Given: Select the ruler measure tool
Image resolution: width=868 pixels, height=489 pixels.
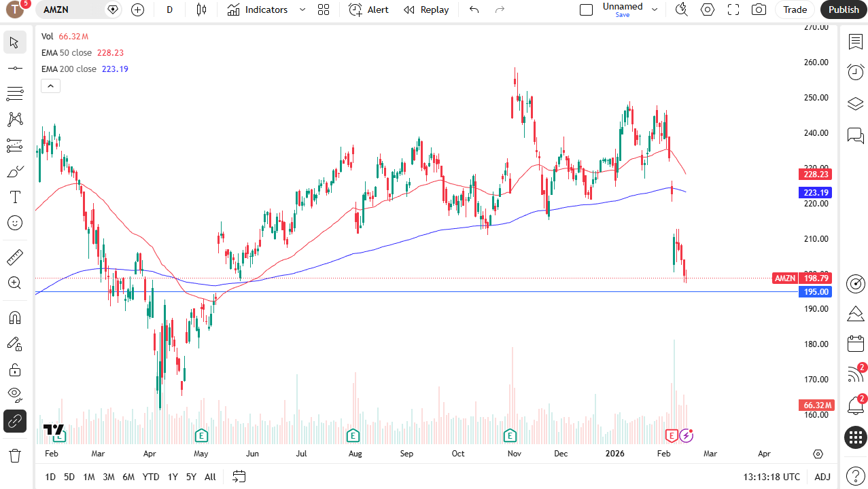Looking at the screenshot, I should click(x=14, y=257).
